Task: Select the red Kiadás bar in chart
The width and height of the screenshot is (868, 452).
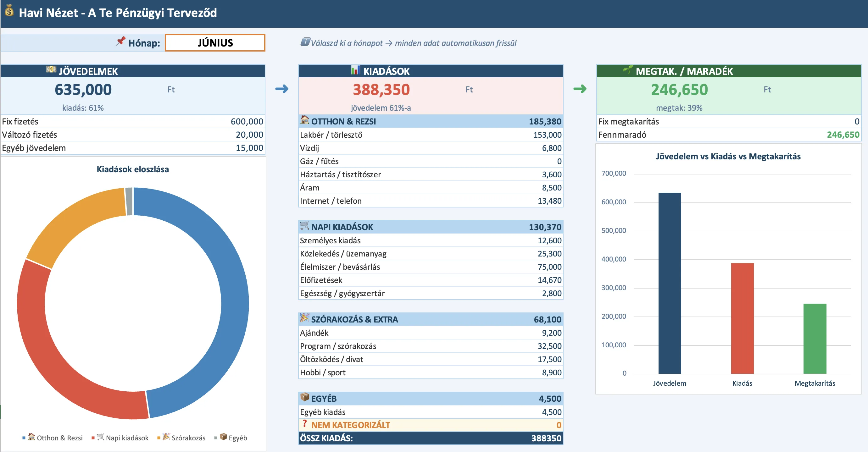Action: (x=742, y=318)
